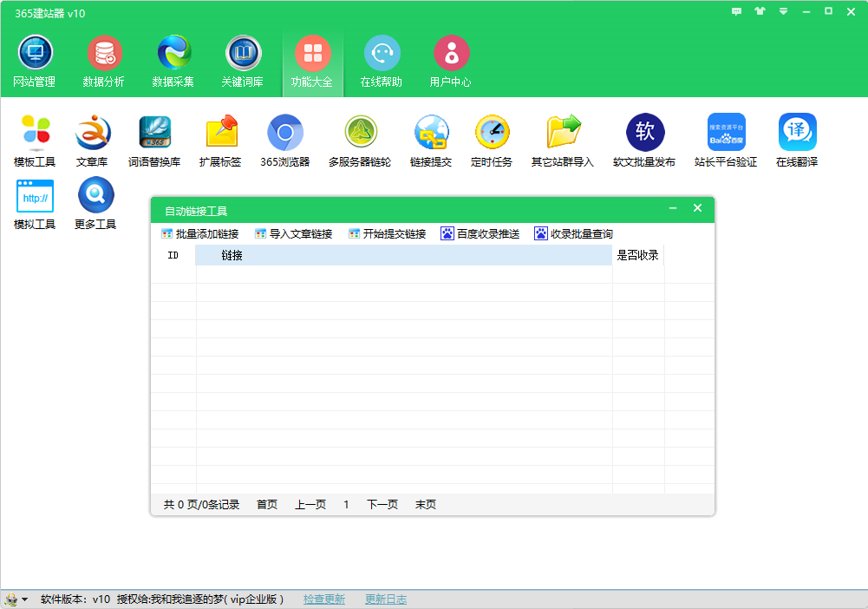Open the 词语替换库 tool
The width and height of the screenshot is (868, 609).
click(154, 141)
